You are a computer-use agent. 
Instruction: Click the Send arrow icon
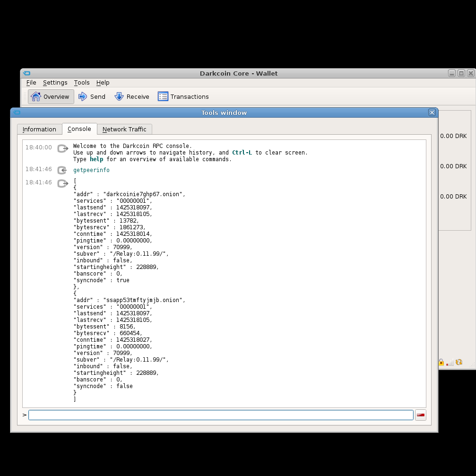point(83,96)
